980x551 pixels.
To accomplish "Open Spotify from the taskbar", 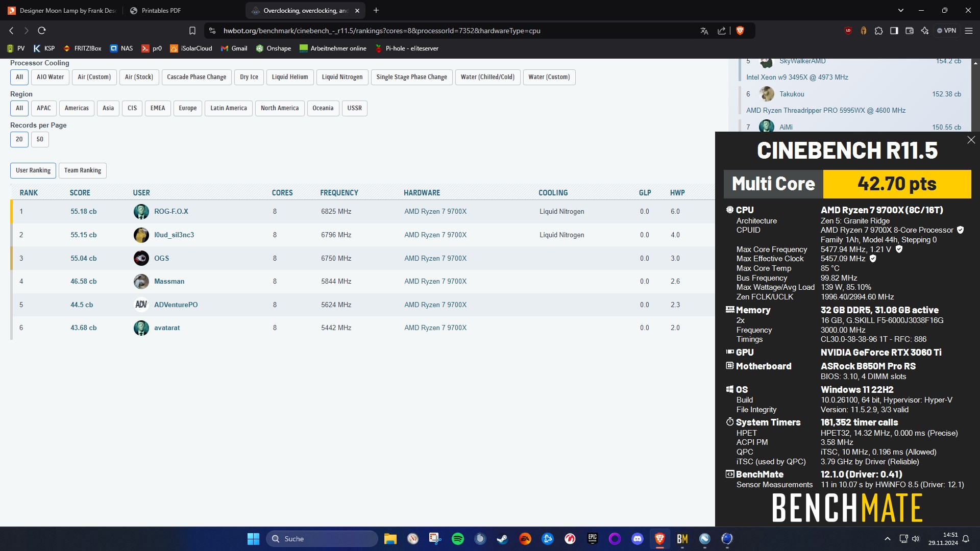I will coord(458,539).
